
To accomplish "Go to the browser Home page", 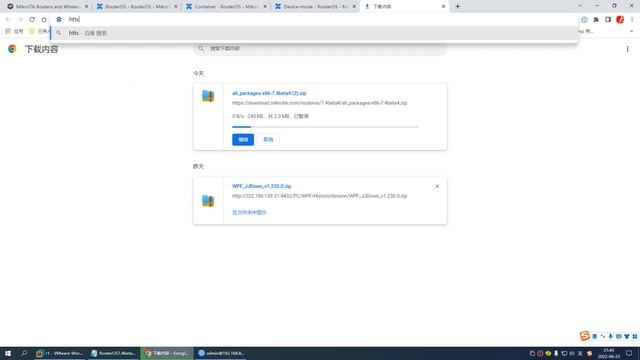I will [x=44, y=19].
